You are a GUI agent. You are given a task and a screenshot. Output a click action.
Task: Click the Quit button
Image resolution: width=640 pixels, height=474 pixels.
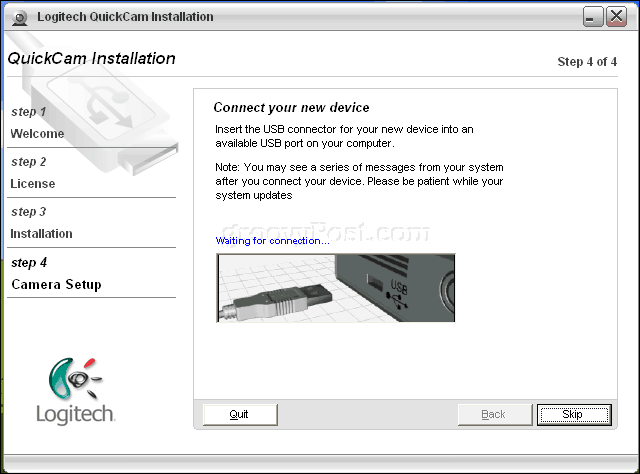pyautogui.click(x=240, y=414)
